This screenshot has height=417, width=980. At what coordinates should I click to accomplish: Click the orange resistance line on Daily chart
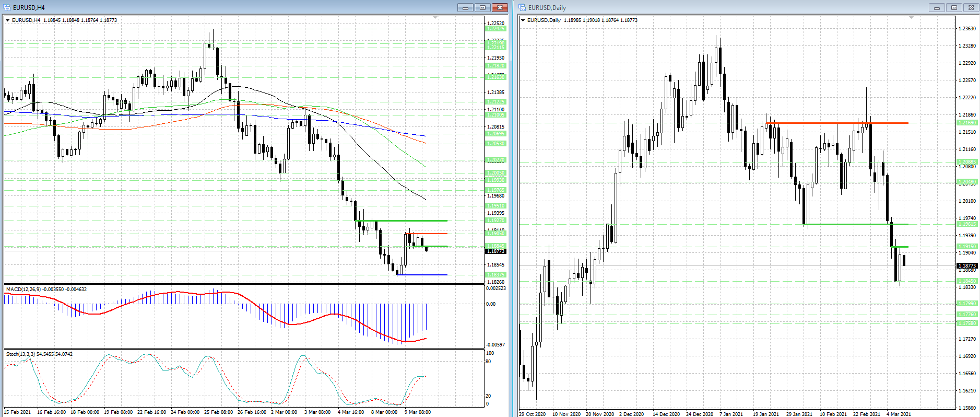coord(835,123)
